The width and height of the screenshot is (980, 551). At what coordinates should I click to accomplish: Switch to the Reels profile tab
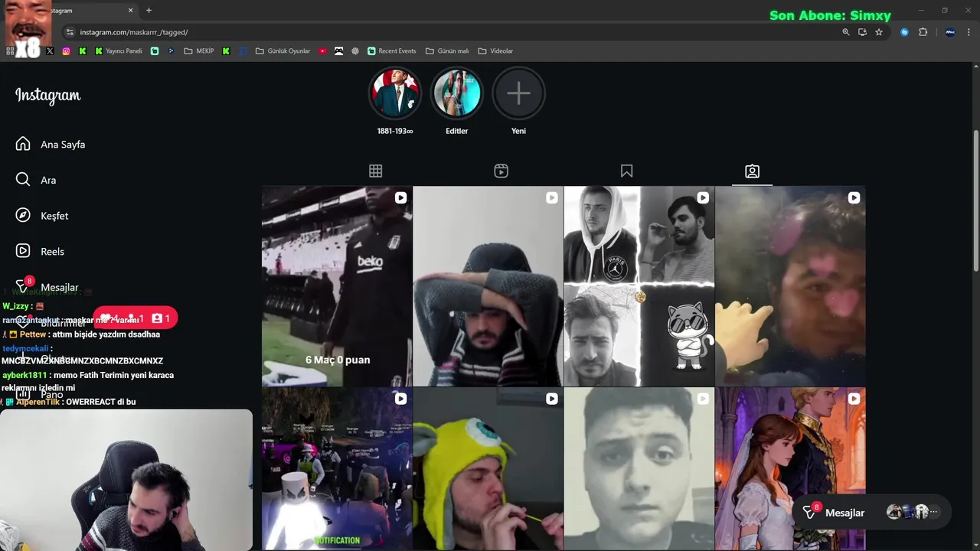501,171
